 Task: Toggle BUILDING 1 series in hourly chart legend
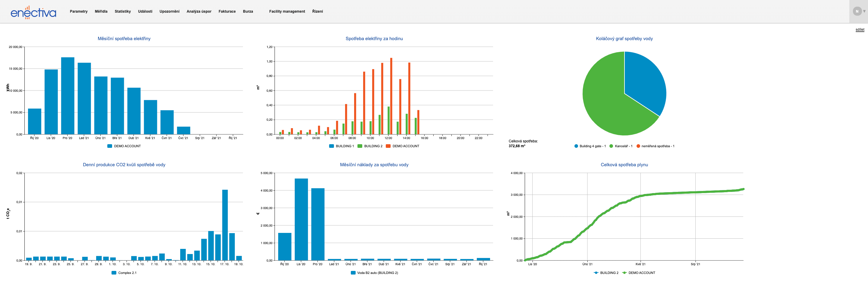341,146
